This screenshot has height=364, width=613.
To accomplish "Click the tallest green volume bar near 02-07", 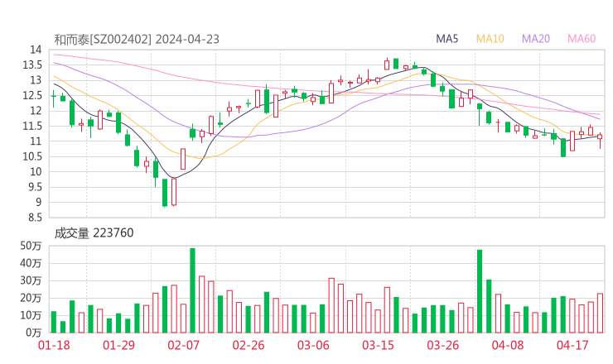I will (x=192, y=290).
